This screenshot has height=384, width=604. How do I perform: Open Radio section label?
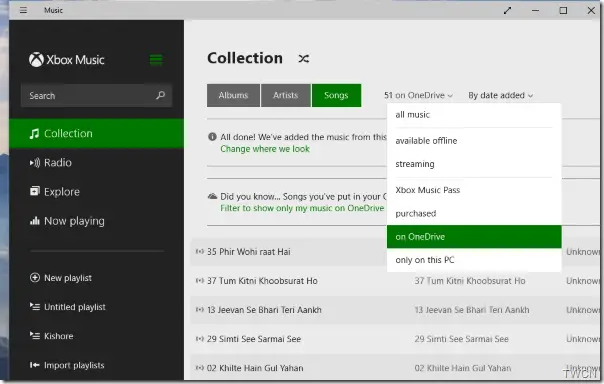(x=58, y=163)
